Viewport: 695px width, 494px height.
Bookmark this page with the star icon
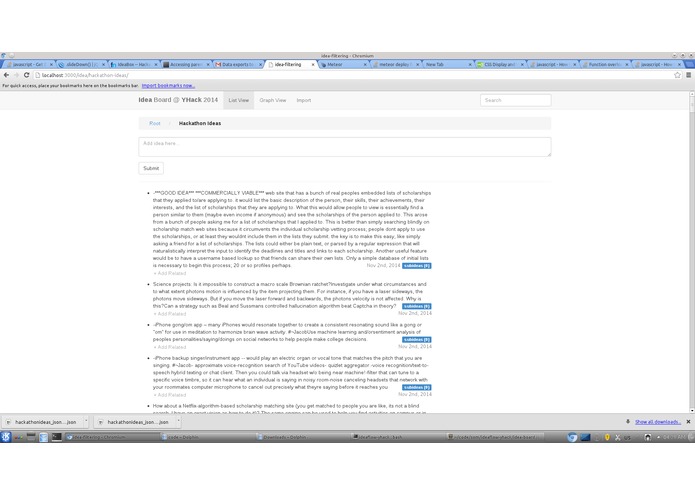pyautogui.click(x=677, y=75)
